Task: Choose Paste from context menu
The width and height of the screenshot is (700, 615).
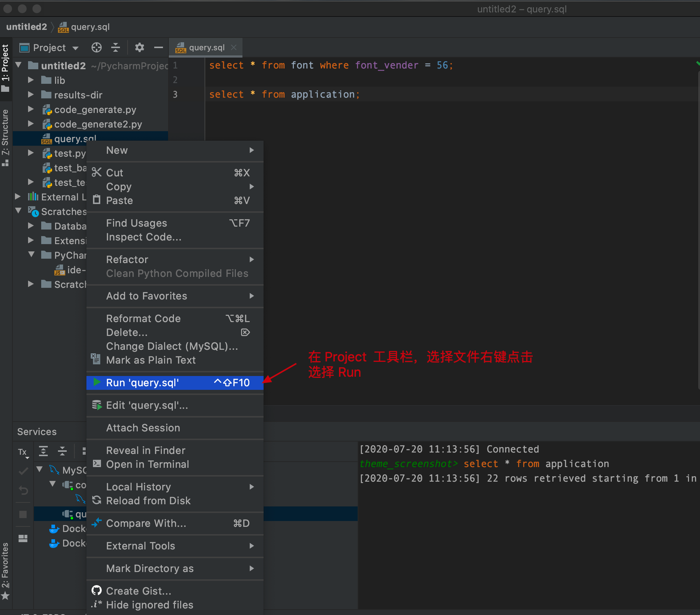Action: click(x=175, y=200)
